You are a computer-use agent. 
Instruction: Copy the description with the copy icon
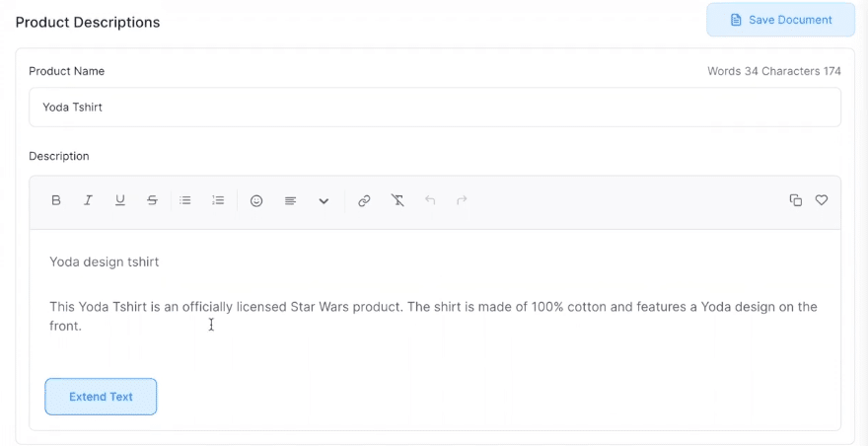pyautogui.click(x=795, y=200)
